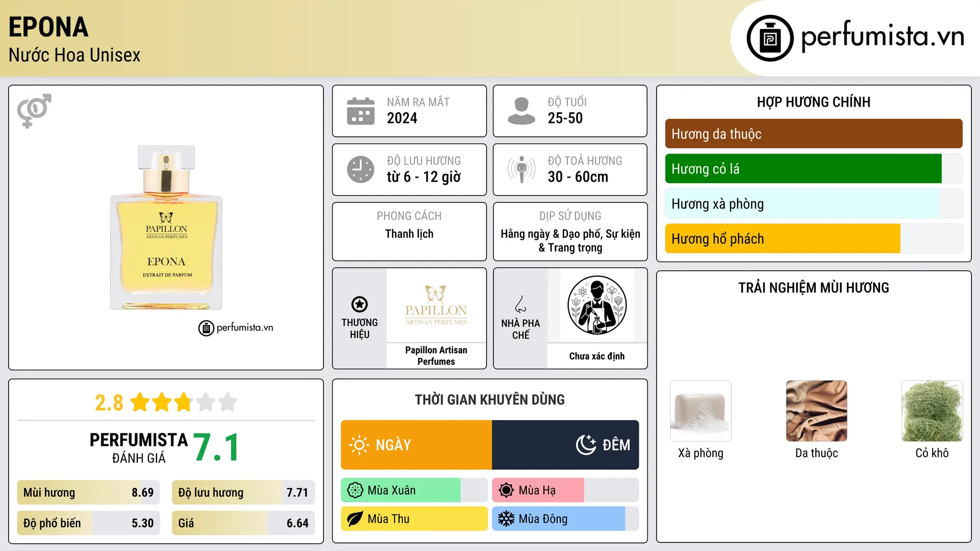Screen dimensions: 980x551
Task: Click the perfumista.vn perfume bottle logo icon
Action: coord(770,38)
